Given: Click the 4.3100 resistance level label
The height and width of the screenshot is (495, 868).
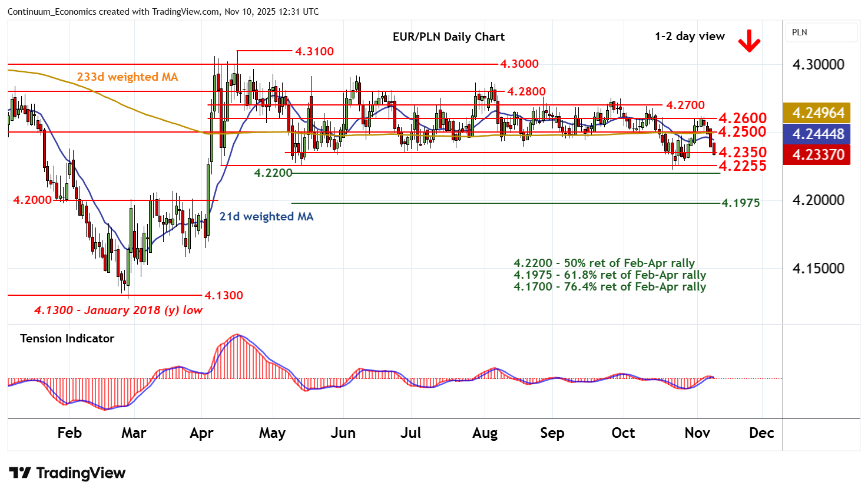Looking at the screenshot, I should click(314, 52).
